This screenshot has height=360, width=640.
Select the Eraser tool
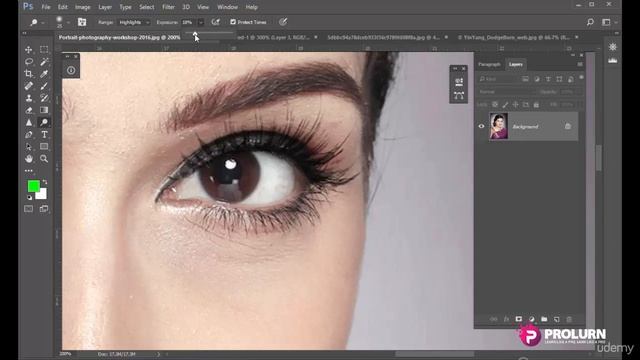pyautogui.click(x=29, y=110)
